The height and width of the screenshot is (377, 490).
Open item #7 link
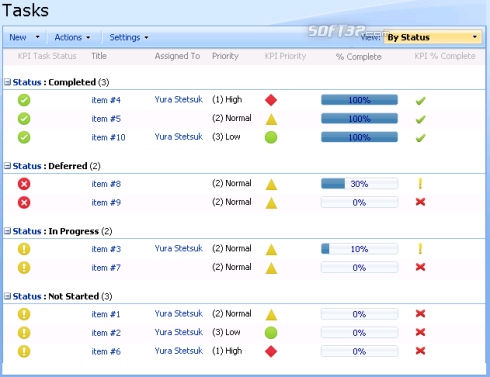[x=106, y=268]
